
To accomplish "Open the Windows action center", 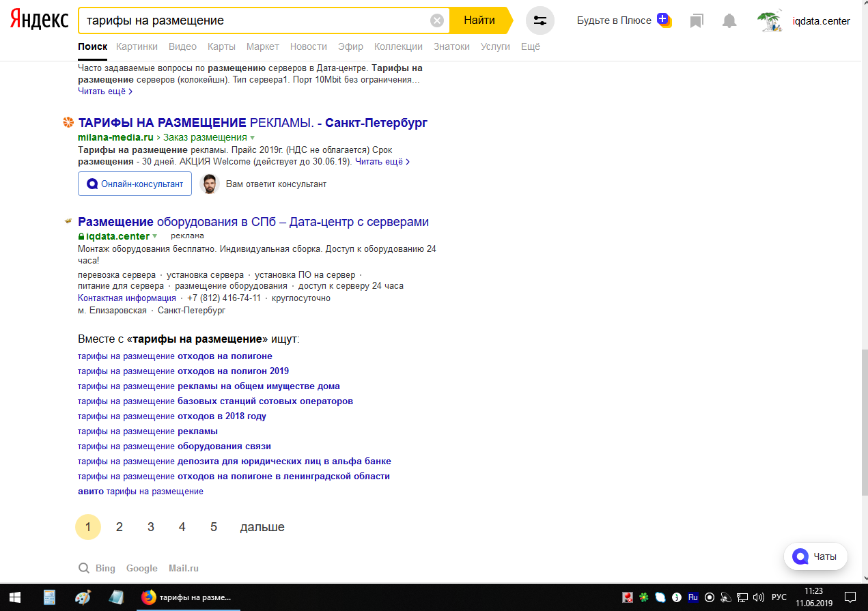I will pyautogui.click(x=850, y=597).
